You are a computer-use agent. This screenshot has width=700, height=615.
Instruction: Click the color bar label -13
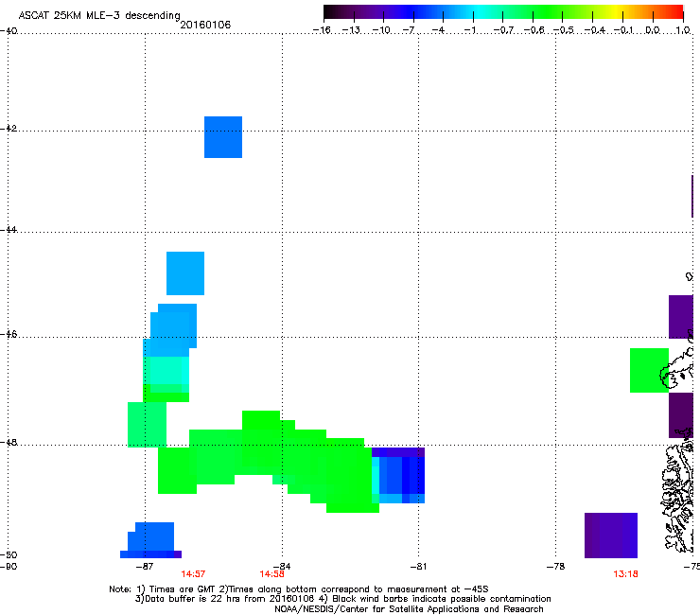(x=351, y=30)
